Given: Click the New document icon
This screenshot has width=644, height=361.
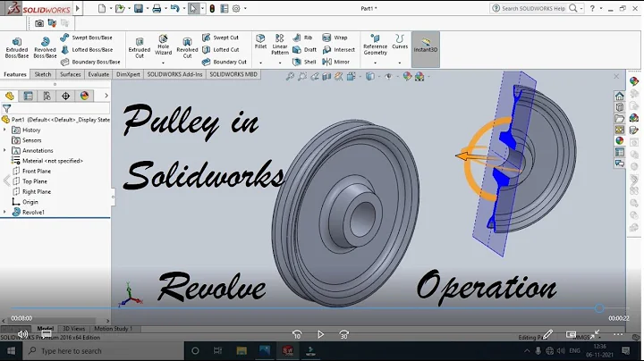Looking at the screenshot, I should coord(102,8).
